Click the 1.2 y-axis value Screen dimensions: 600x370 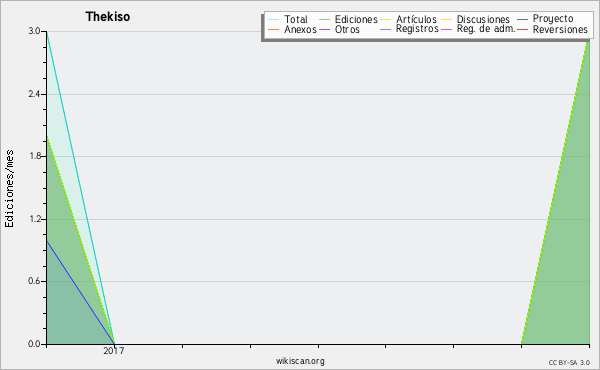coord(34,219)
